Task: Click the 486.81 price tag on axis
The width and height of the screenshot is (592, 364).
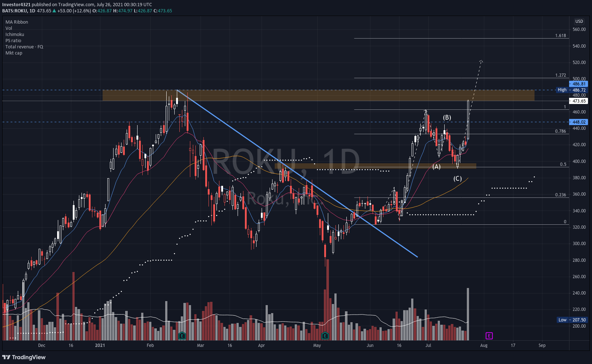Action: [x=579, y=84]
